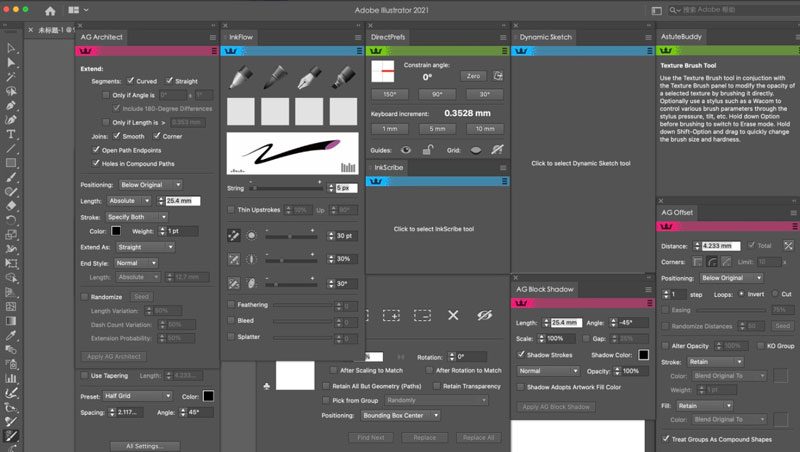Click the X icon in selection row

click(453, 315)
